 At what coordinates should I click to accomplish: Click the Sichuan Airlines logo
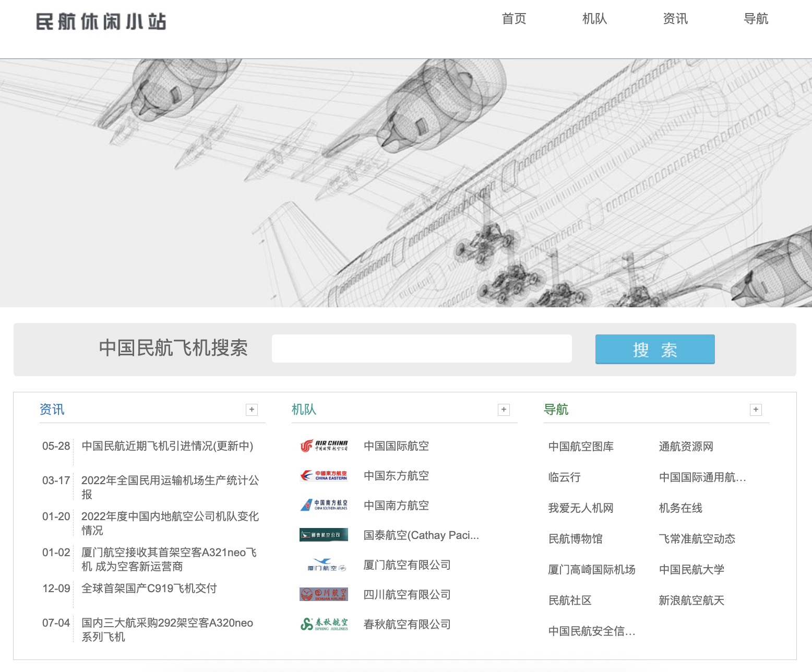pos(324,594)
